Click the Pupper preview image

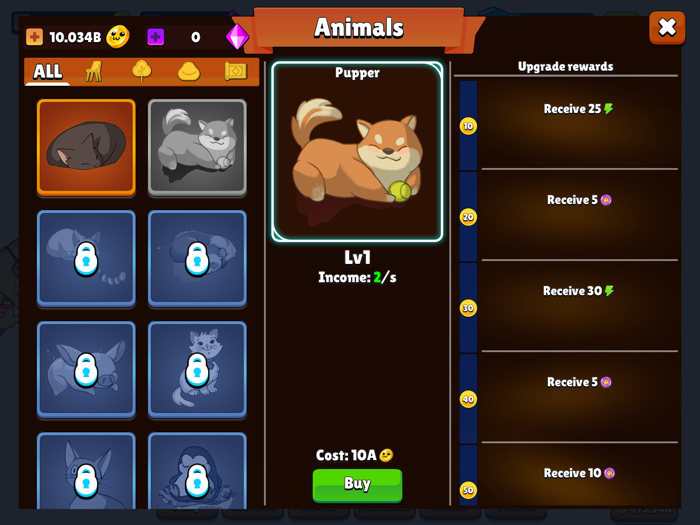coord(357,152)
